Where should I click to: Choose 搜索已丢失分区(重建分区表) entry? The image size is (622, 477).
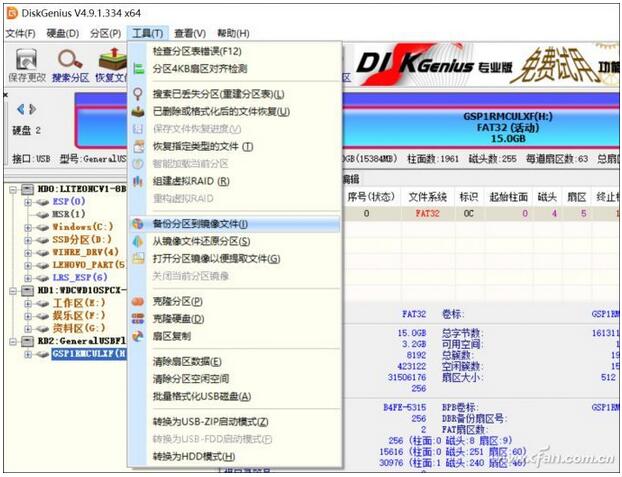tap(235, 94)
